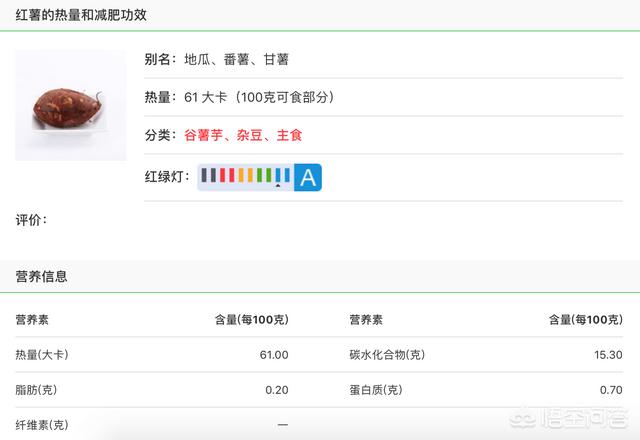Viewport: 640px width, 440px height.
Task: Click the 碳水化合物(克) value 15.30
Action: pos(607,355)
